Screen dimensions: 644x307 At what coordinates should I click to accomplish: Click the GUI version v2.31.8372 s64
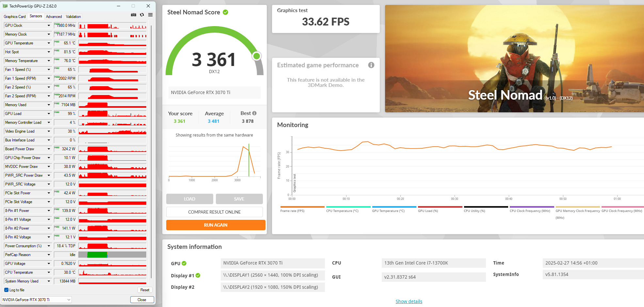(x=433, y=277)
